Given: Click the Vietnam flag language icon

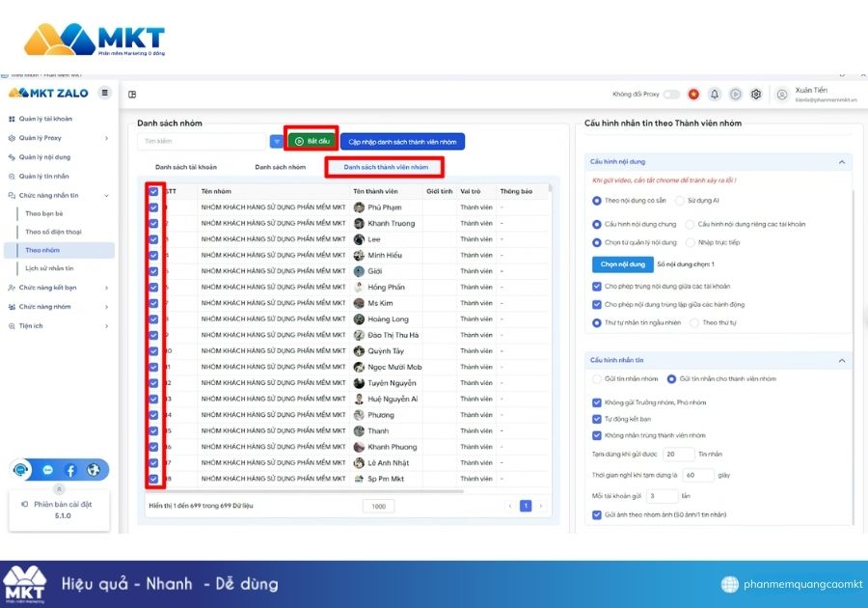Looking at the screenshot, I should pos(692,95).
